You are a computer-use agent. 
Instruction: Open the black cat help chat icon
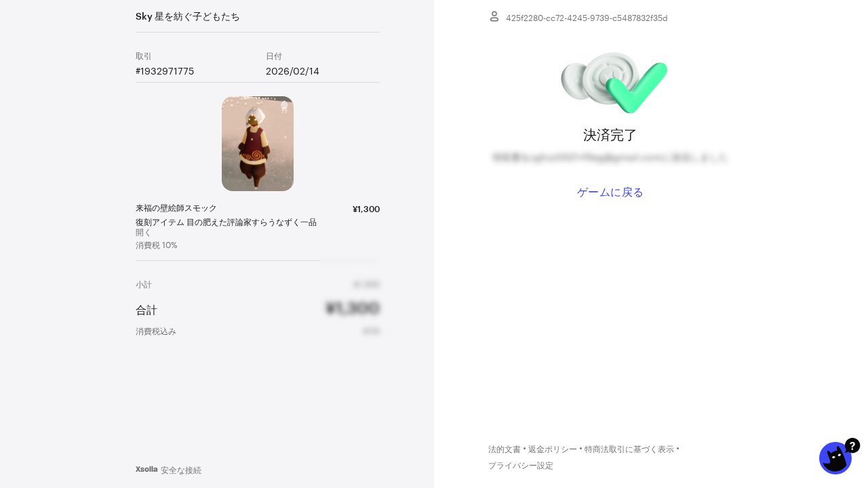(x=835, y=458)
